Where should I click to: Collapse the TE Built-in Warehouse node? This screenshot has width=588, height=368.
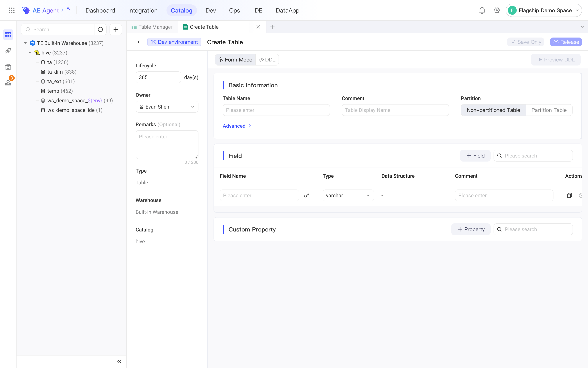pos(25,43)
